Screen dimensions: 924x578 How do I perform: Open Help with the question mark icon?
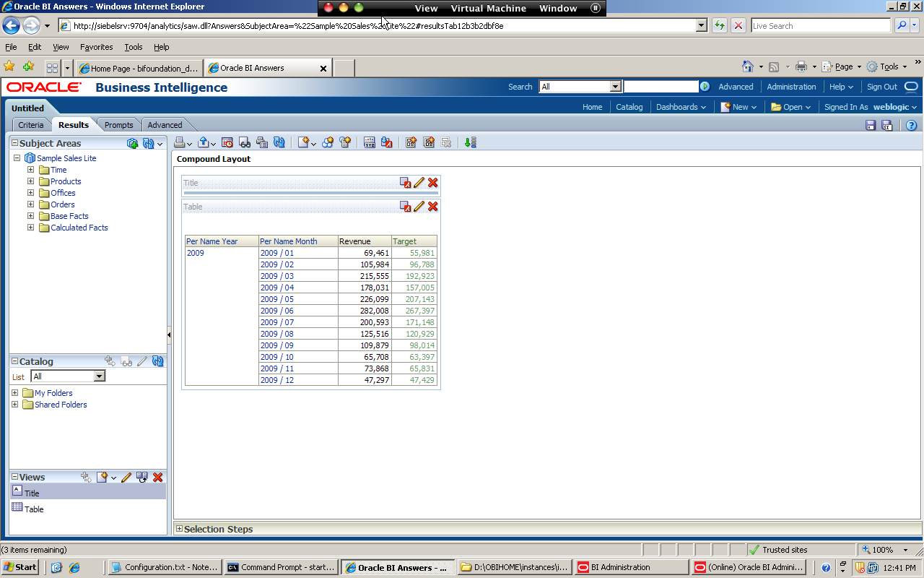[911, 125]
